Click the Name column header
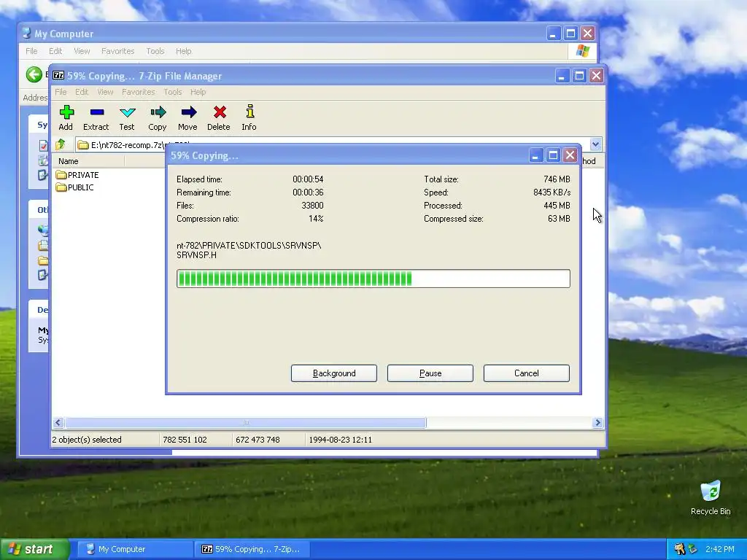Viewport: 747px width, 560px height. pos(88,161)
